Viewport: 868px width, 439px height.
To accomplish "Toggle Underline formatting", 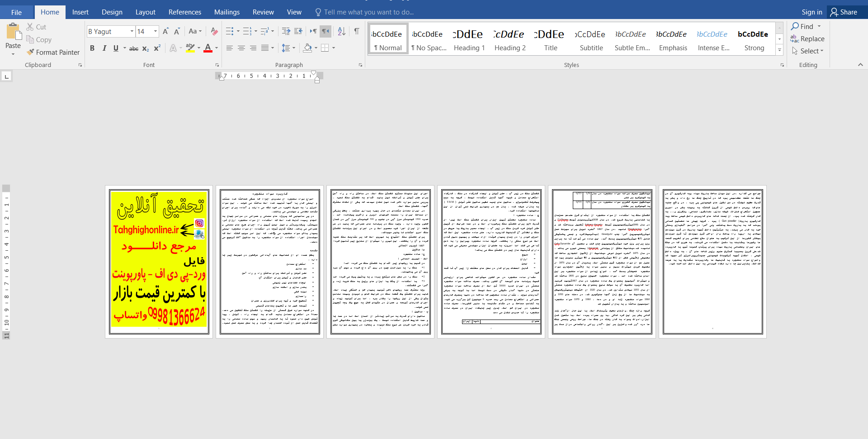I will coord(116,48).
